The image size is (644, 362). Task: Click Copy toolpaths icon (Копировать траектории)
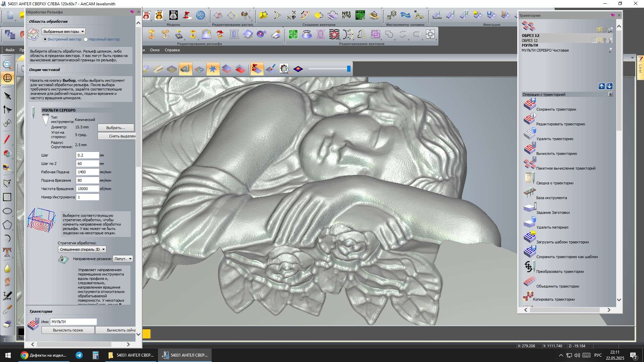tap(528, 296)
